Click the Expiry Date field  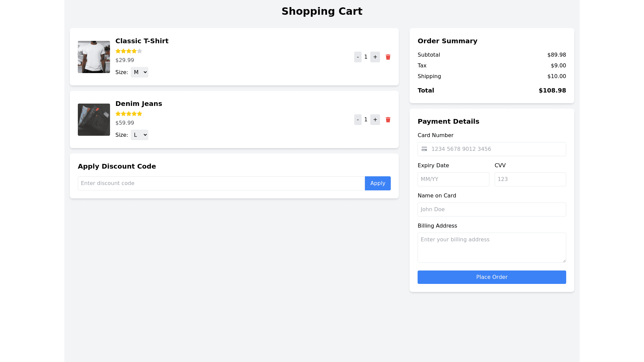[453, 179]
